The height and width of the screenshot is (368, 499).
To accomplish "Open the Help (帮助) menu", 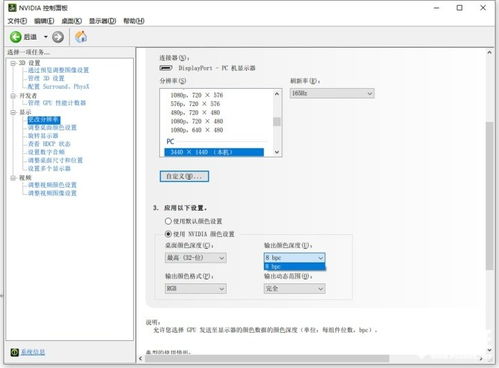I will (x=133, y=21).
